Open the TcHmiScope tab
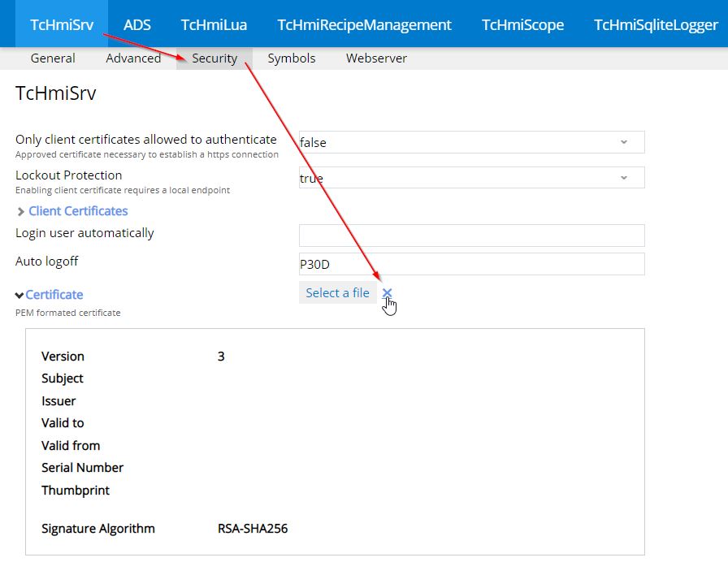The height and width of the screenshot is (562, 728). 522,24
